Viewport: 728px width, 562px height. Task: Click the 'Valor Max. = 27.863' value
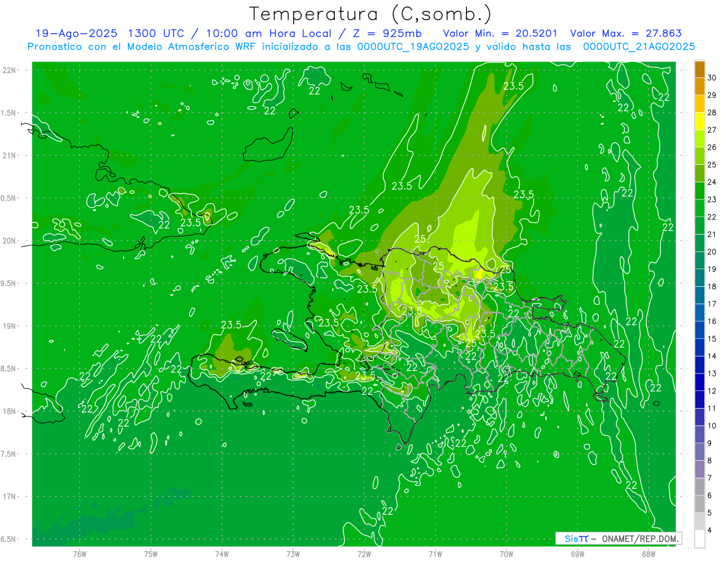pos(626,33)
